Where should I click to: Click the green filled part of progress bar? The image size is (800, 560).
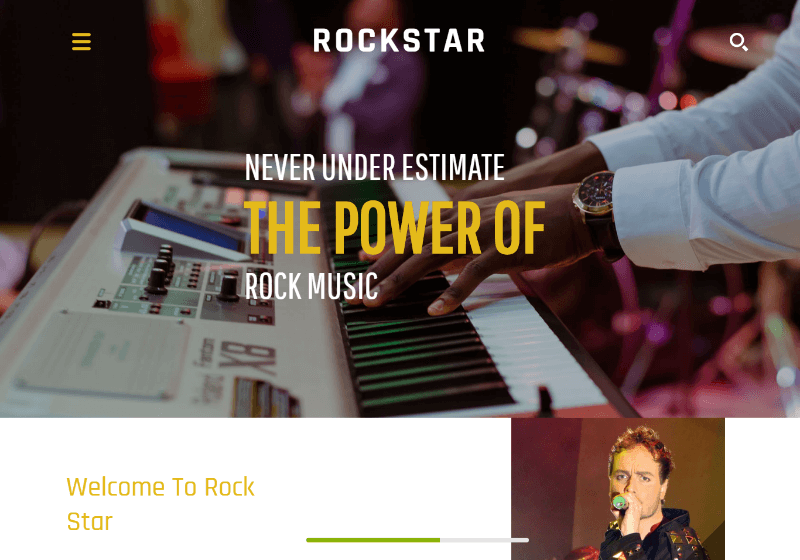click(373, 540)
